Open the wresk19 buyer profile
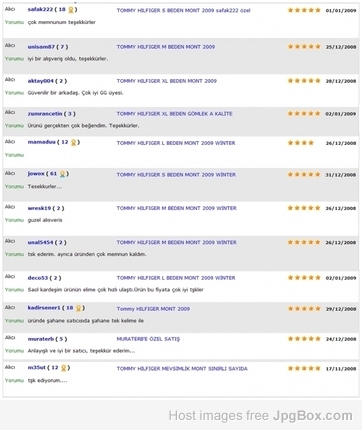This screenshot has height=430, width=362. click(x=39, y=208)
